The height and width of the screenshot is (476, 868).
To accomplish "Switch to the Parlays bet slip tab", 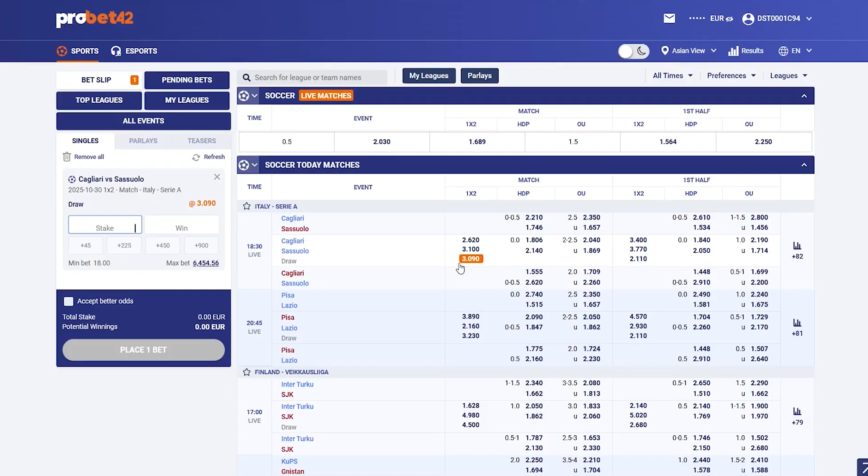I will [143, 141].
